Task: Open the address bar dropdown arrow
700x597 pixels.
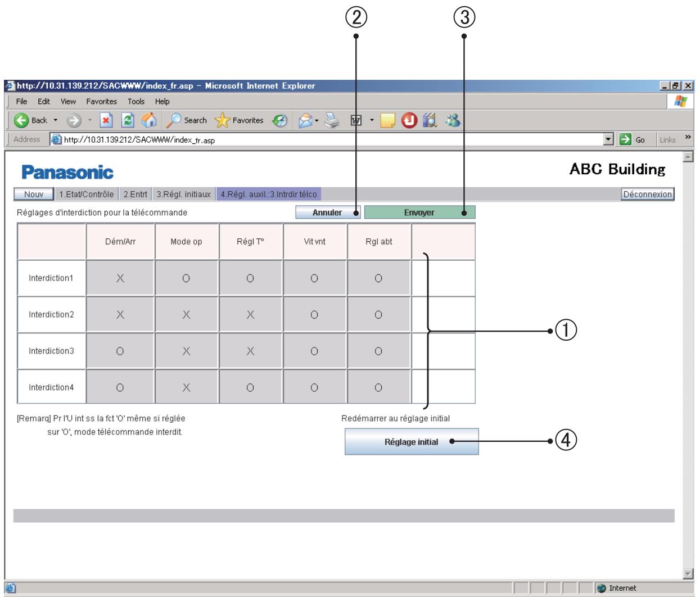Action: pos(608,139)
